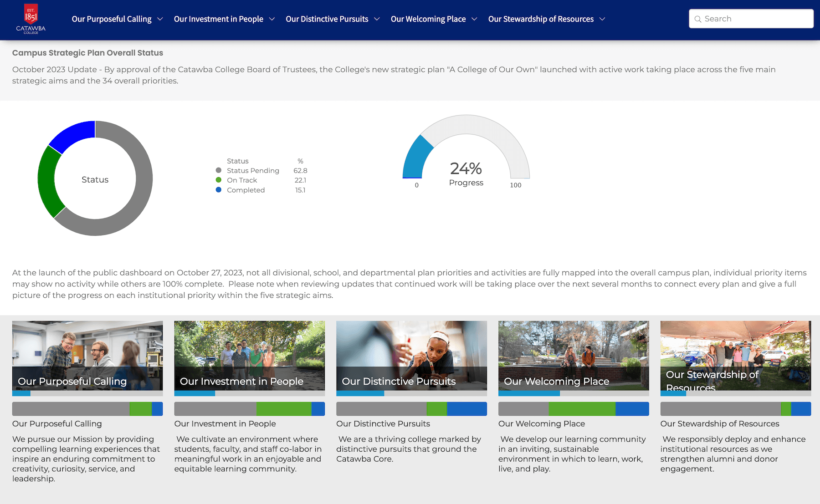Click the 15.1 percentage value

(x=300, y=190)
